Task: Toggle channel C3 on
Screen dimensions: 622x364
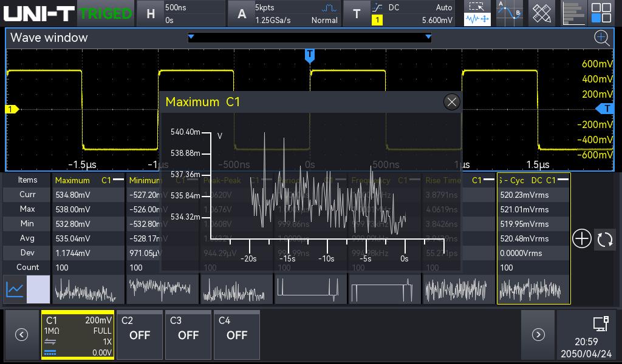Action: coord(188,335)
